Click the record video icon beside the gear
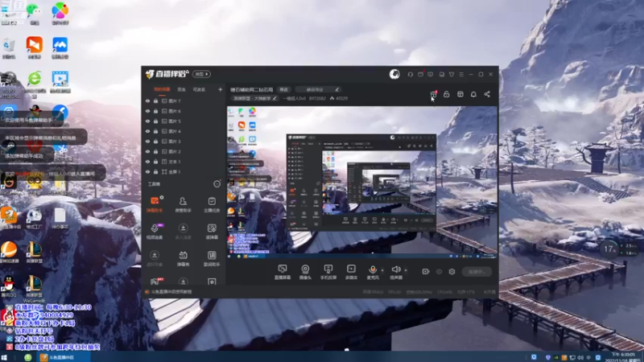 click(x=426, y=272)
